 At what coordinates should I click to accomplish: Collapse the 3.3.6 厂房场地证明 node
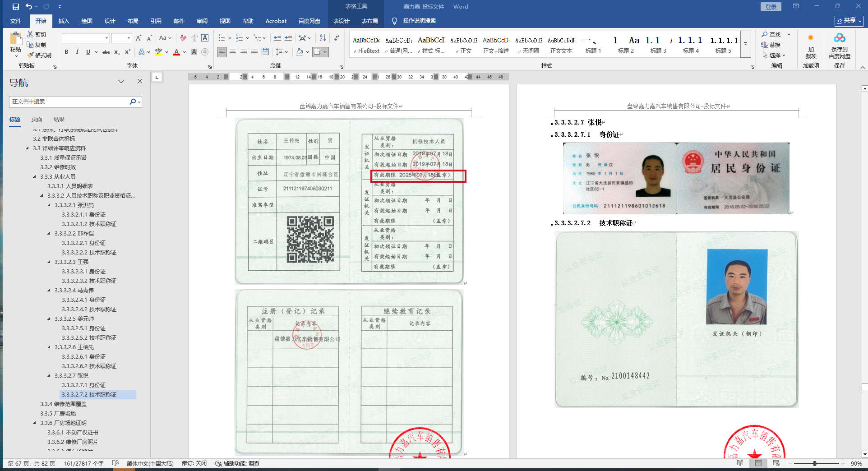[x=35, y=423]
